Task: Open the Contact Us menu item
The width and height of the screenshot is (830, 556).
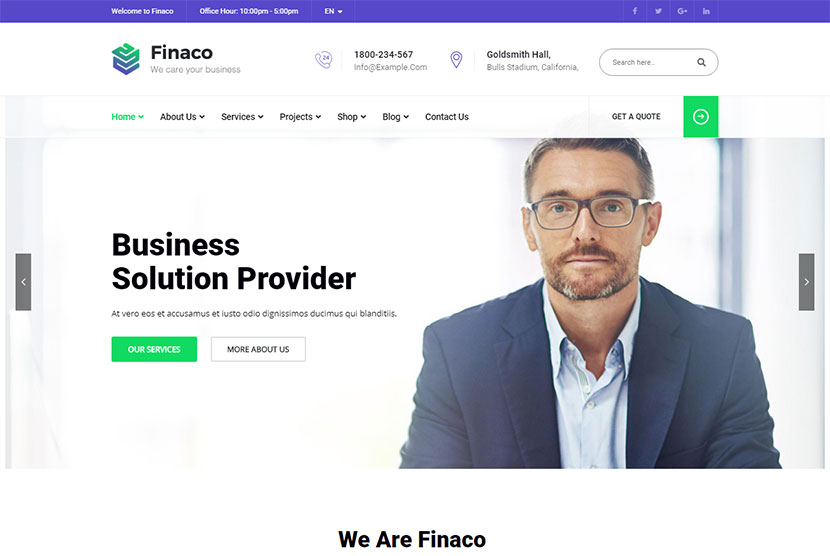Action: 447,116
